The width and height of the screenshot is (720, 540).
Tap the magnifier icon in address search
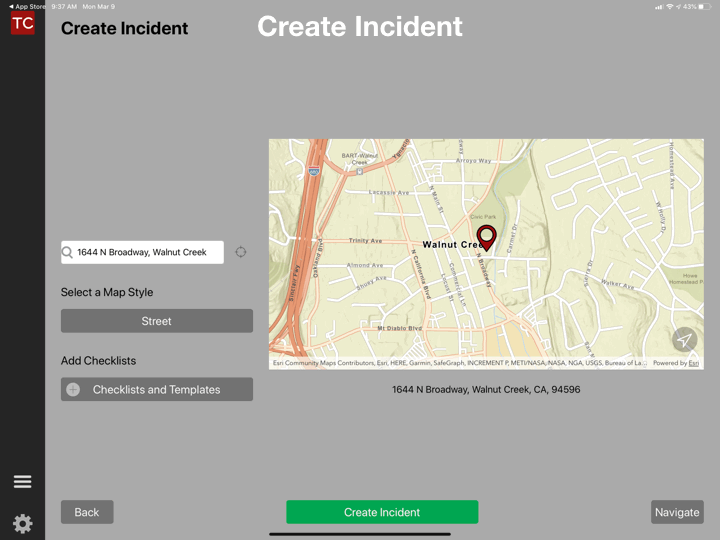(x=68, y=252)
